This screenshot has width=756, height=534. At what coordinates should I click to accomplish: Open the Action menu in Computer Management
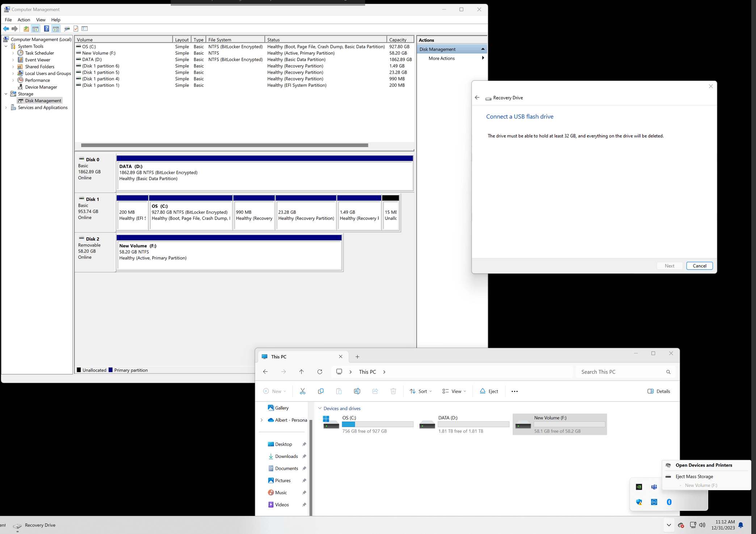[24, 20]
